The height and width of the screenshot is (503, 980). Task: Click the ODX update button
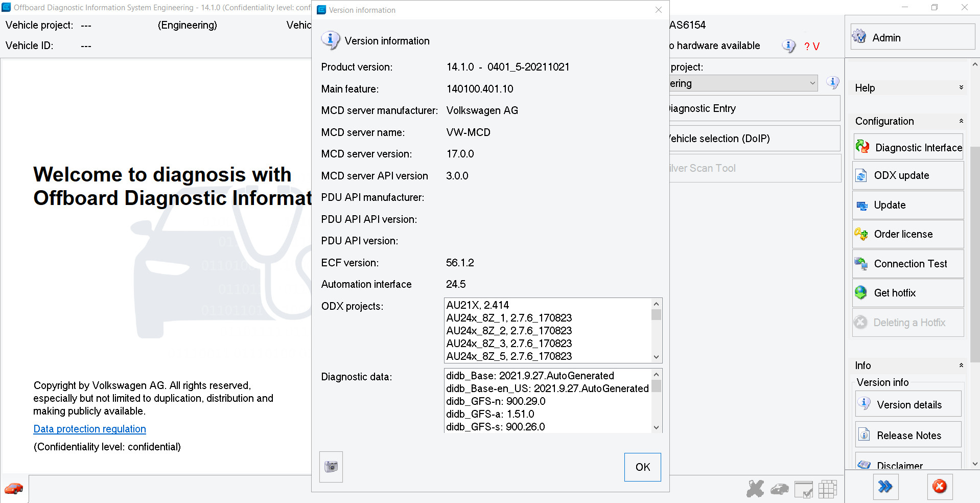tap(908, 175)
